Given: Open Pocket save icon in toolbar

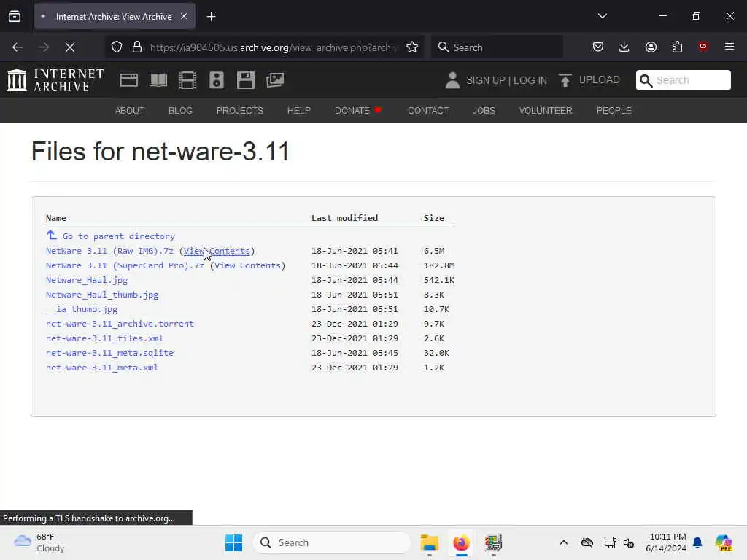Looking at the screenshot, I should 598,47.
